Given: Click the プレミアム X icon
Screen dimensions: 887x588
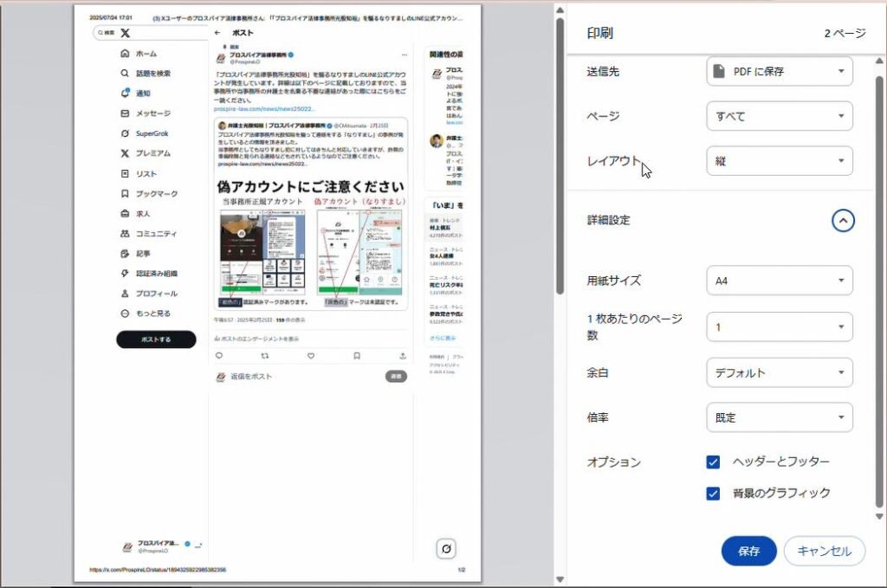Looking at the screenshot, I should 125,153.
